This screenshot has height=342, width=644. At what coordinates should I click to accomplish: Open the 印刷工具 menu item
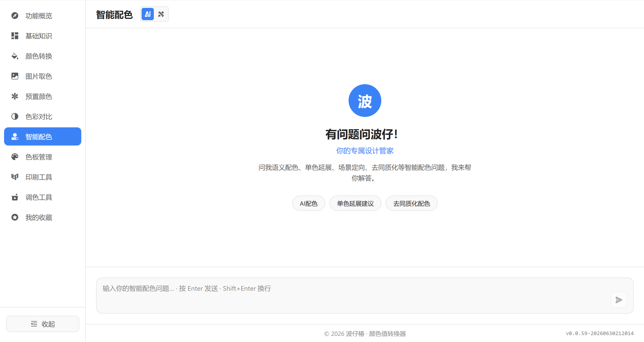(43, 177)
